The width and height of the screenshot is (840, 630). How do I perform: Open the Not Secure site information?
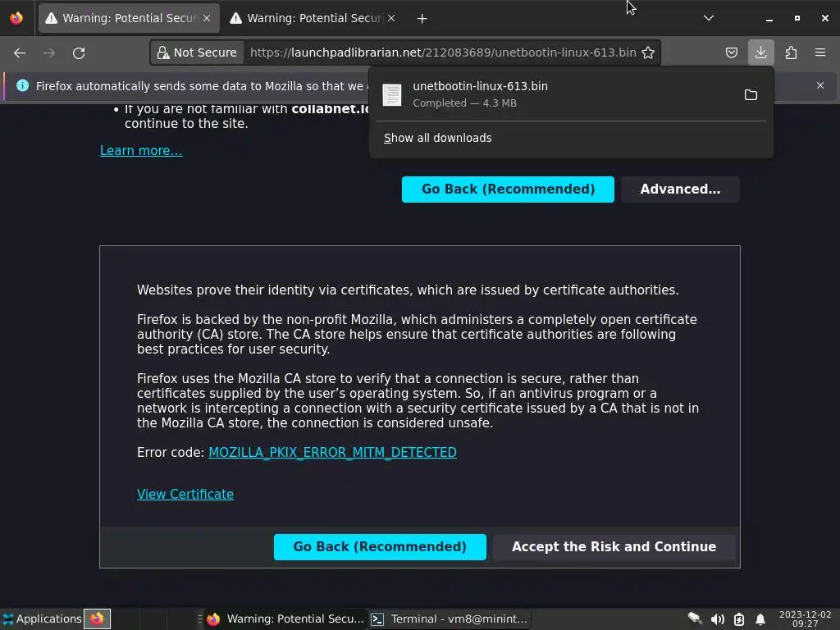[x=197, y=52]
